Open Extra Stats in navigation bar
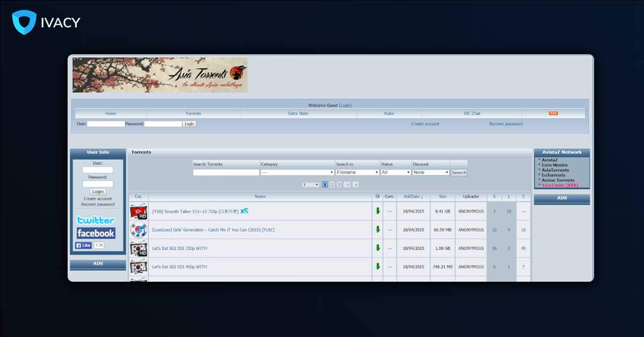This screenshot has width=644, height=337. tap(298, 113)
